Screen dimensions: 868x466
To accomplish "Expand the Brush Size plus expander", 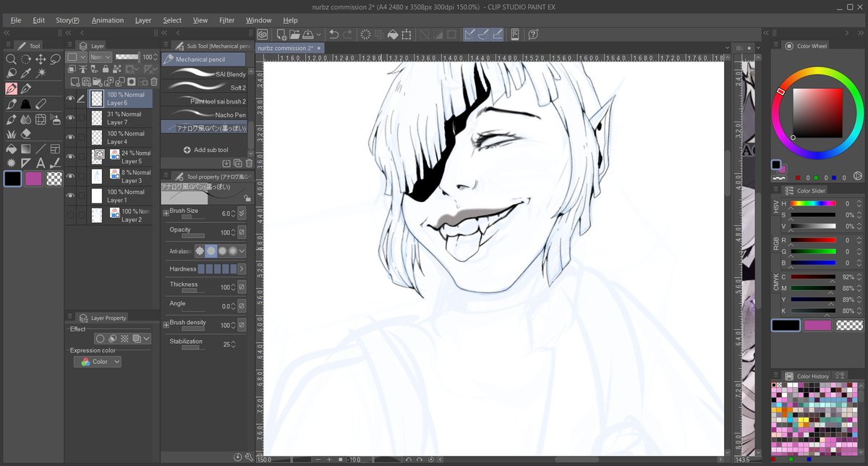I will [166, 213].
